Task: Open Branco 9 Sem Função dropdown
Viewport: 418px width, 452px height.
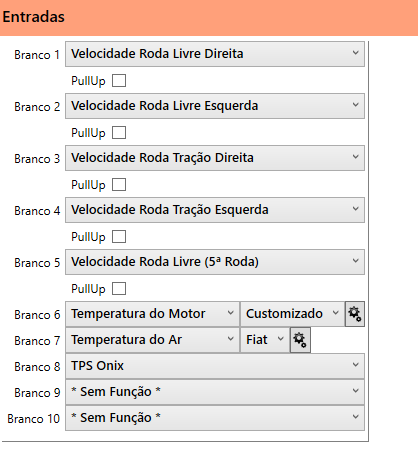Action: 215,392
